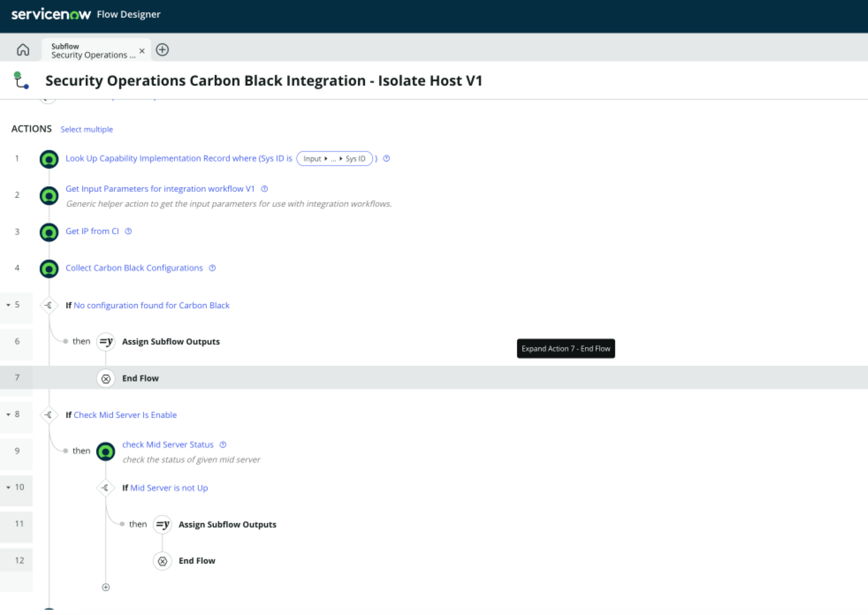868x615 pixels.
Task: Open a new tab with the plus icon
Action: (x=162, y=50)
